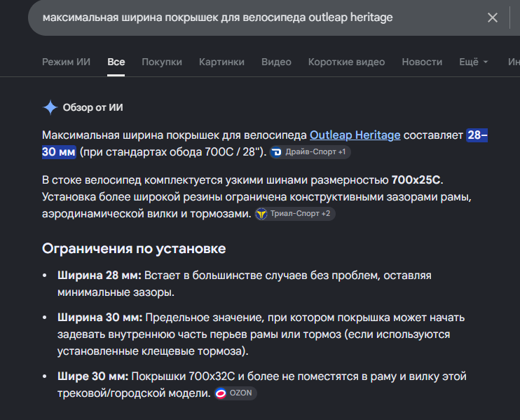Switch to the Картинки tab
The width and height of the screenshot is (520, 420).
[221, 62]
